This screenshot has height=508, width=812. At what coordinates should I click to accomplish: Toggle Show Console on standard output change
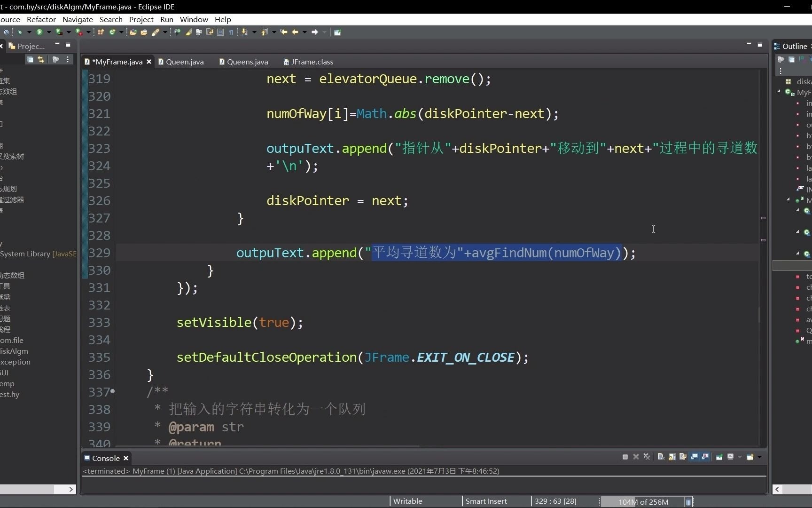click(x=695, y=457)
